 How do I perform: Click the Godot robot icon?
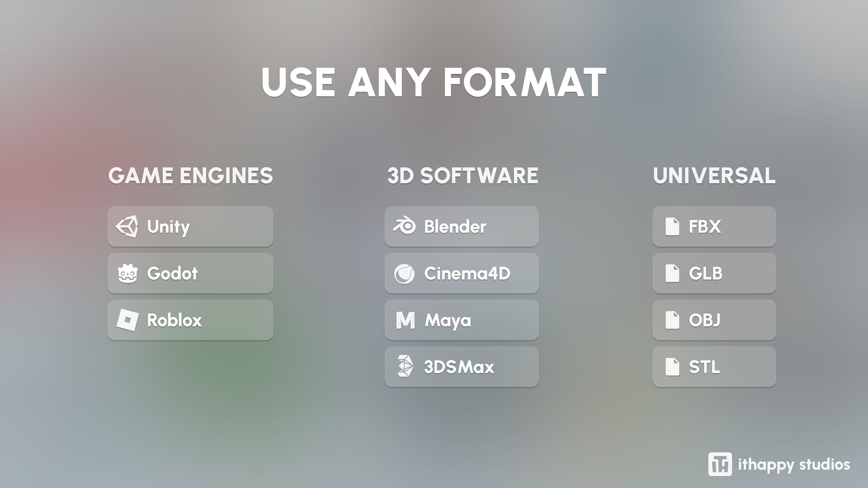pyautogui.click(x=127, y=273)
